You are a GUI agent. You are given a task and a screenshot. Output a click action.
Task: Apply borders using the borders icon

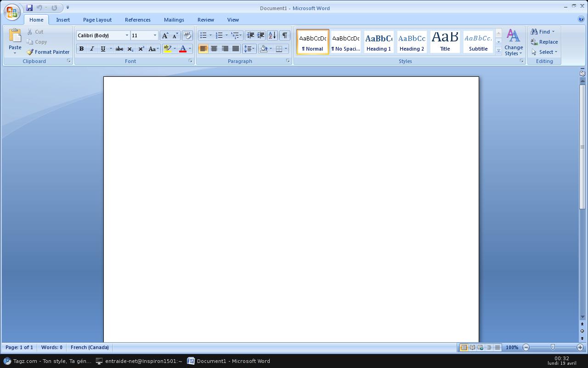click(x=279, y=49)
